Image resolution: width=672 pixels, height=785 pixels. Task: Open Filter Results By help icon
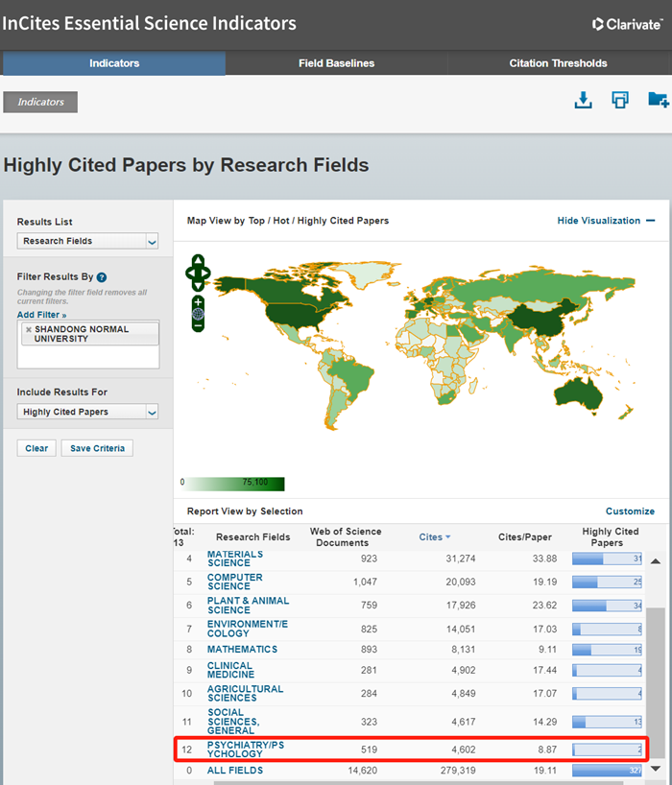click(x=102, y=277)
